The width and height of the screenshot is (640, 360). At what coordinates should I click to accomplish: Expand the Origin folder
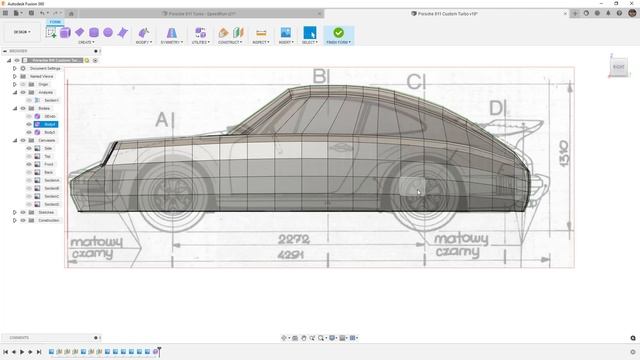pos(15,84)
